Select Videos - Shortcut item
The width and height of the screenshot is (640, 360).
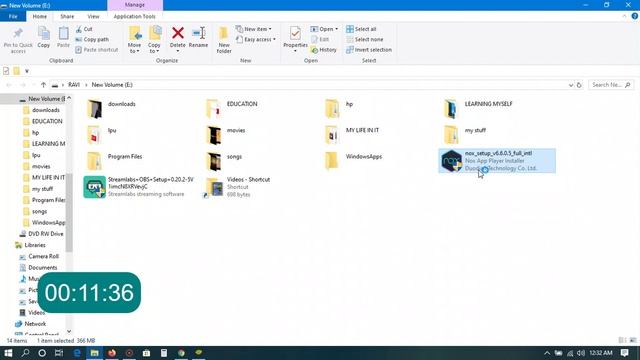tap(237, 187)
